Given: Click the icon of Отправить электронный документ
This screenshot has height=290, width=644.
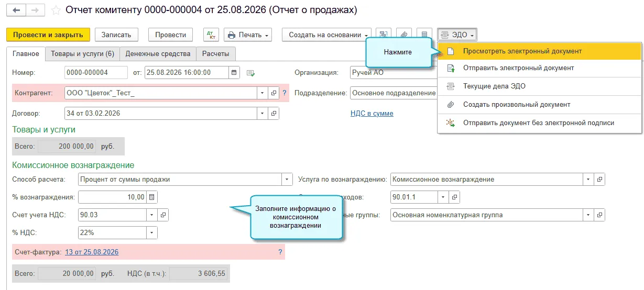Looking at the screenshot, I should (450, 68).
